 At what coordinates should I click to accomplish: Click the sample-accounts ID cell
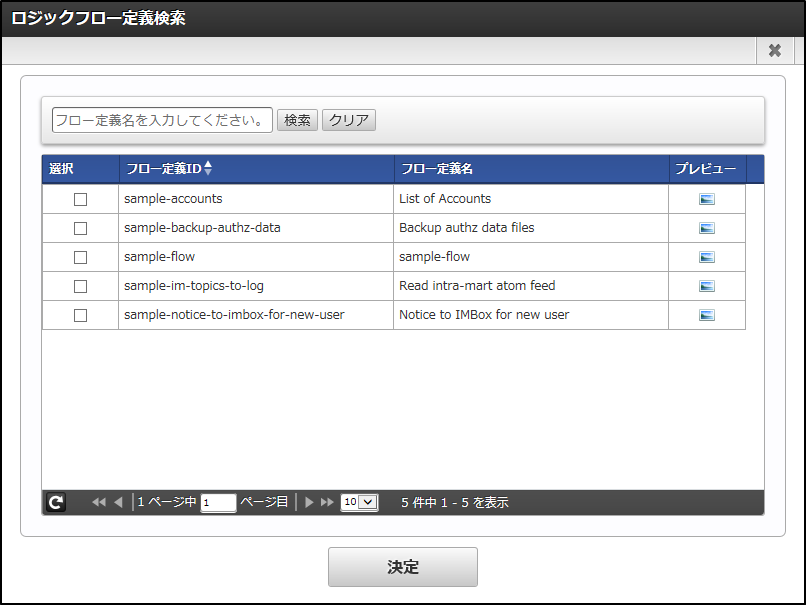[256, 199]
